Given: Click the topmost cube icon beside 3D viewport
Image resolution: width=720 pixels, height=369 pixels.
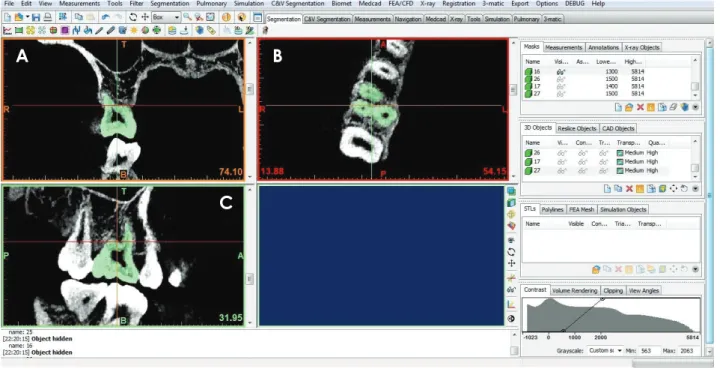Looking at the screenshot, I should click(511, 191).
